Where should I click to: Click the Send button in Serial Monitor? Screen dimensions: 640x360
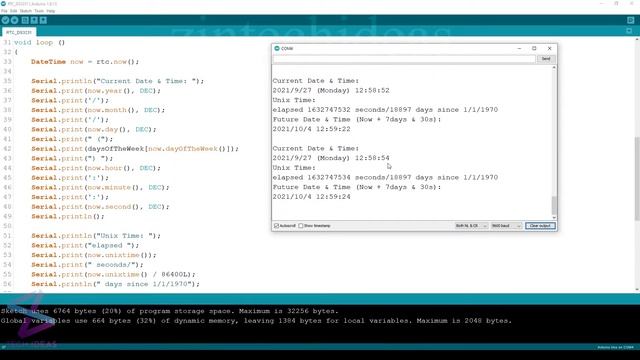pyautogui.click(x=546, y=59)
